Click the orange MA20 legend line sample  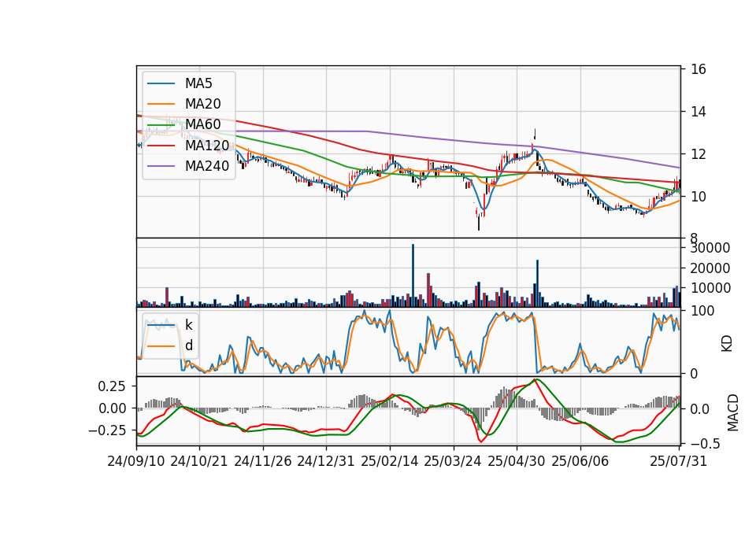pyautogui.click(x=161, y=104)
